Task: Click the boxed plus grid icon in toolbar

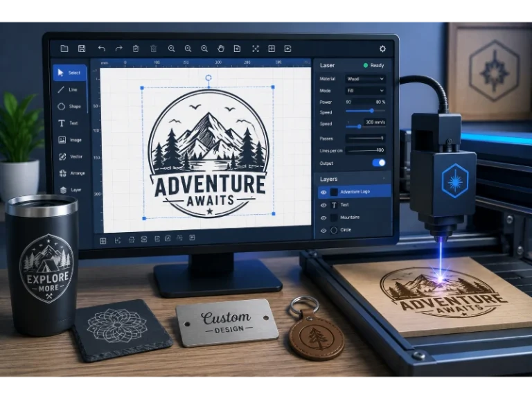Action: click(x=272, y=48)
